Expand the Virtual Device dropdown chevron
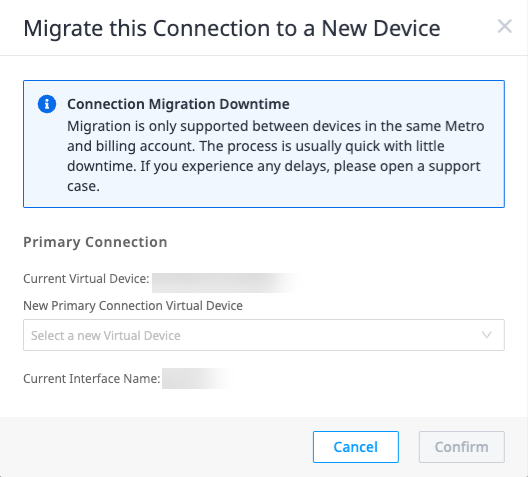The height and width of the screenshot is (477, 528). point(487,335)
